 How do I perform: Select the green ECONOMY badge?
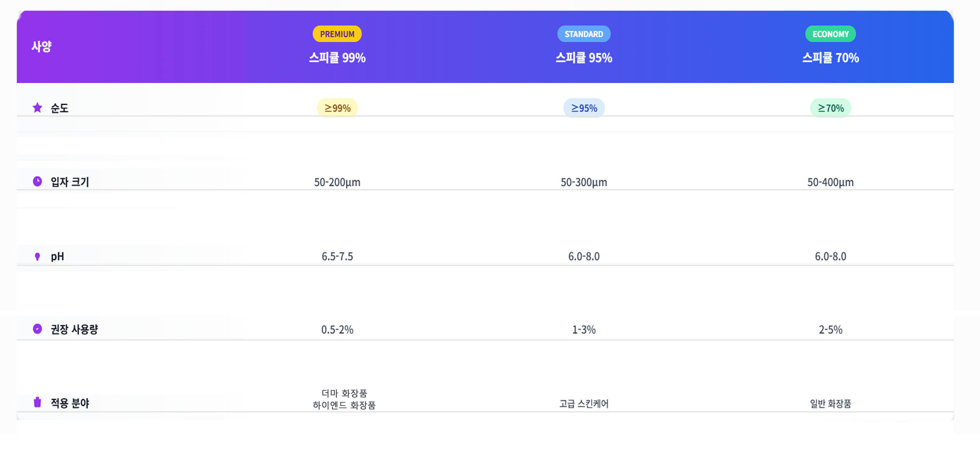coord(831,34)
